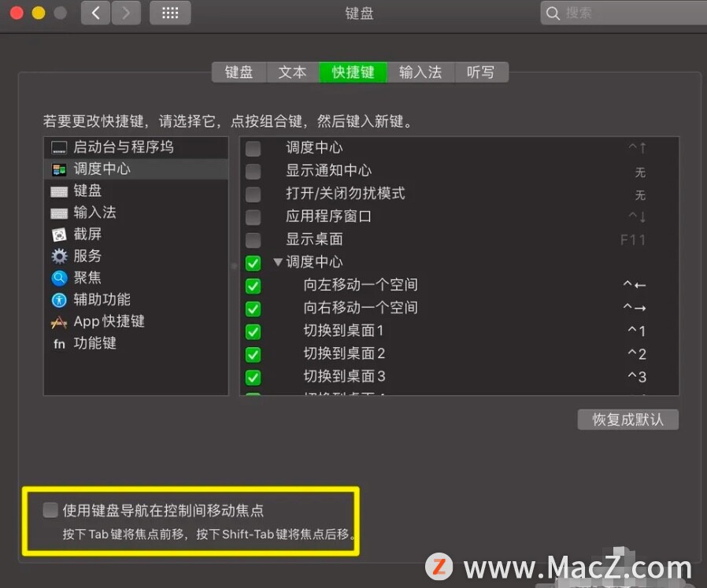This screenshot has width=707, height=588.
Task: Click the search magnifier icon
Action: tap(553, 13)
